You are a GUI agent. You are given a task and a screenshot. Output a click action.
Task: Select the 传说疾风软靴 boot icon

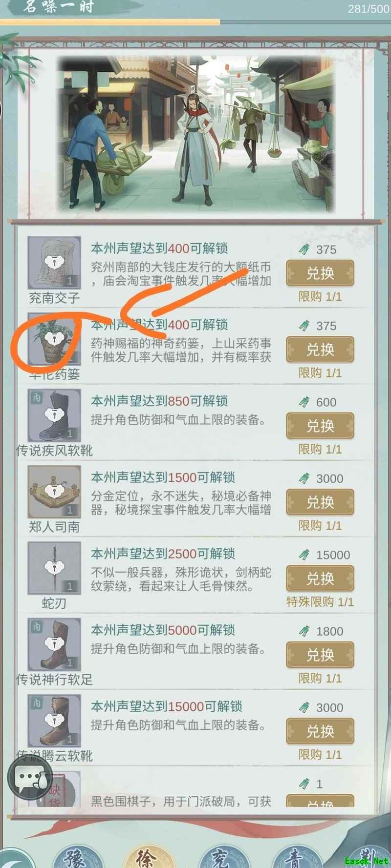coord(54,415)
